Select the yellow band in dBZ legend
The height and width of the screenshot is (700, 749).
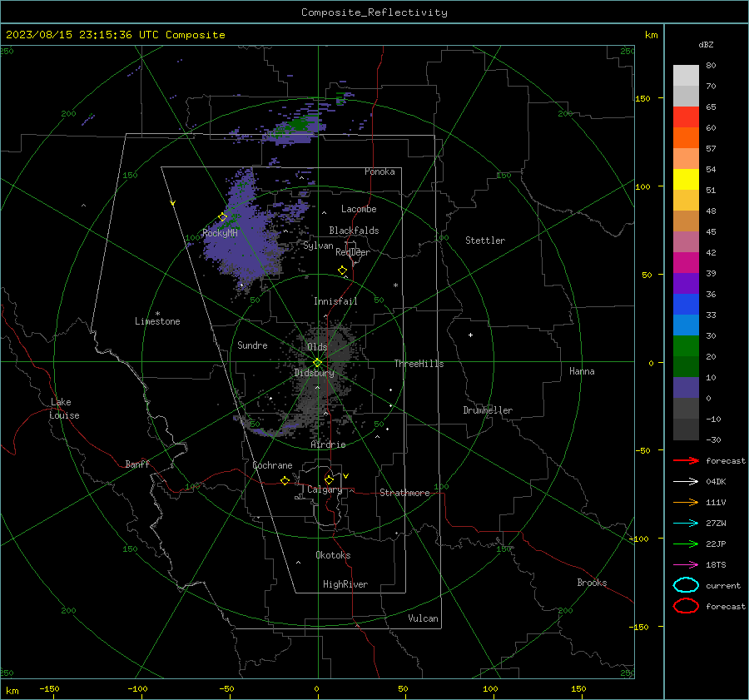[686, 180]
